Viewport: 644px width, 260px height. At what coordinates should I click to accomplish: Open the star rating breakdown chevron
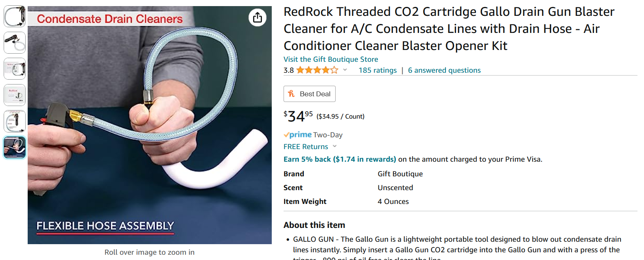coord(345,70)
